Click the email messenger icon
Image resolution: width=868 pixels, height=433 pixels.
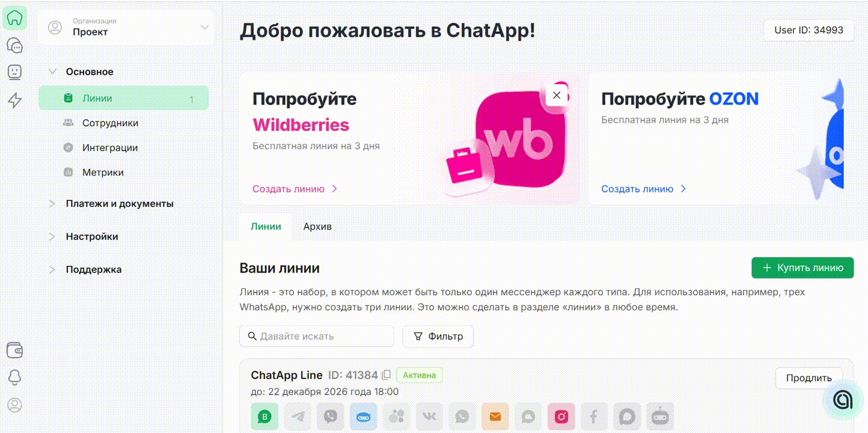pyautogui.click(x=495, y=416)
